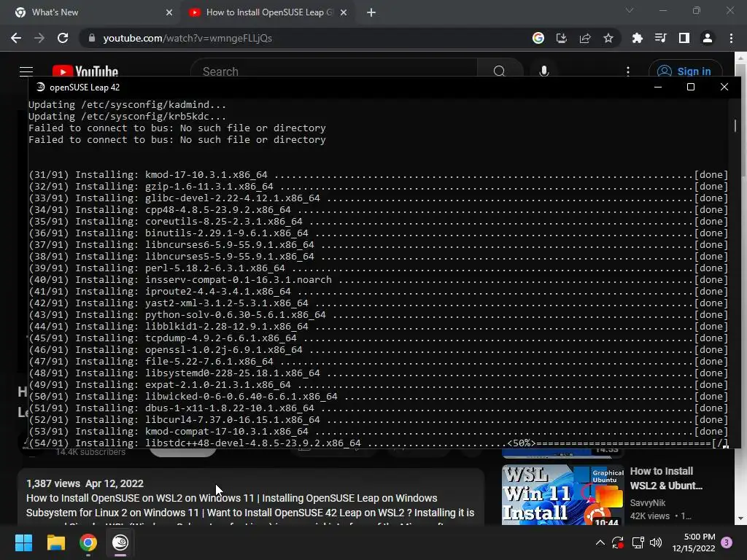Open openSUSE app from the taskbar
Screen dimensions: 747x560
(x=120, y=542)
